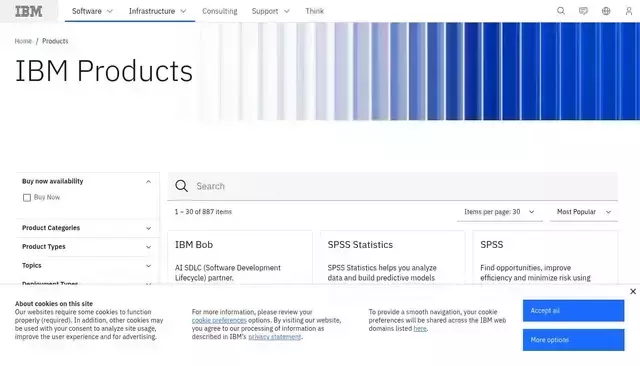Open the chat icon in the header
The image size is (640, 366).
click(583, 11)
